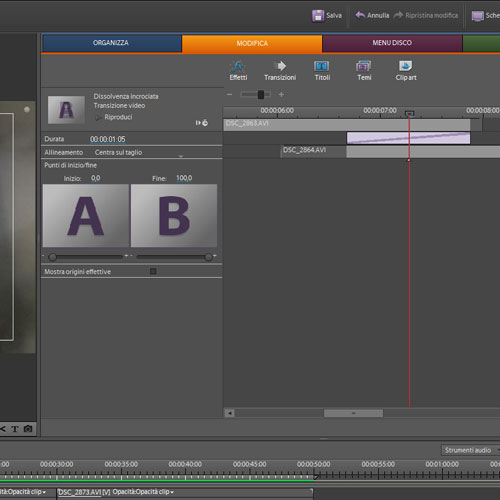Switch to the ORGANIZZA tab
This screenshot has width=500, height=500.
click(x=111, y=43)
